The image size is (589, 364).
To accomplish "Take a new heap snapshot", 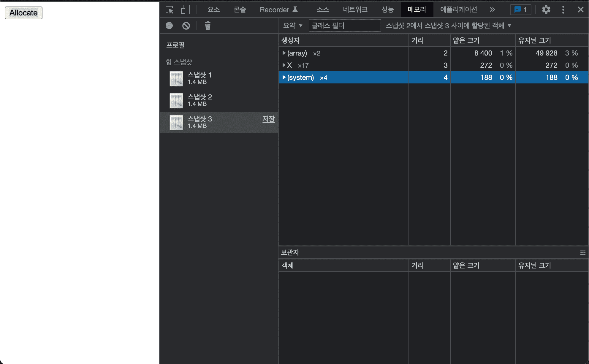I will pyautogui.click(x=169, y=26).
